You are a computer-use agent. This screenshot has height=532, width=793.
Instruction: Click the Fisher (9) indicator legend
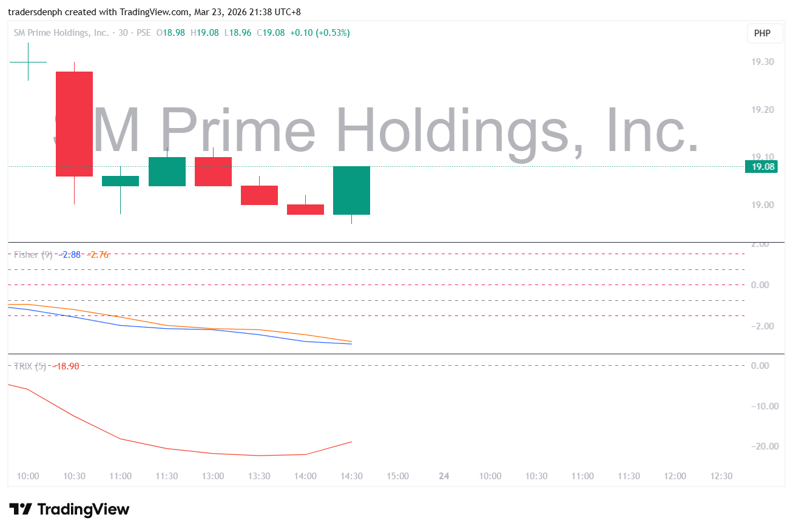coord(33,255)
